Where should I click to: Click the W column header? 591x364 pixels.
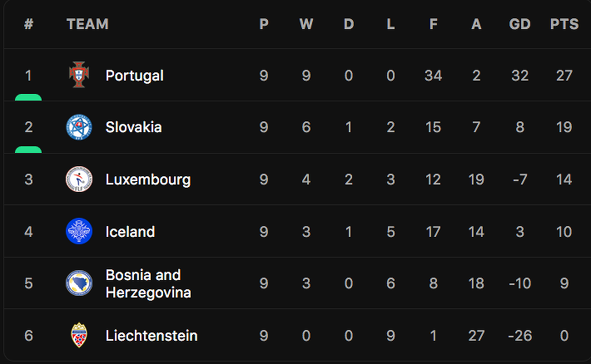[x=306, y=24]
